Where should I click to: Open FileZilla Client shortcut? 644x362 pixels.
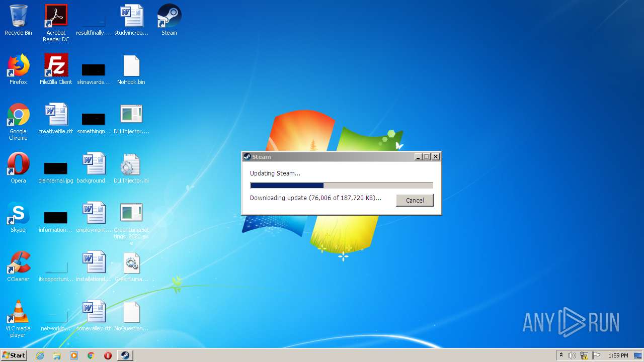56,70
